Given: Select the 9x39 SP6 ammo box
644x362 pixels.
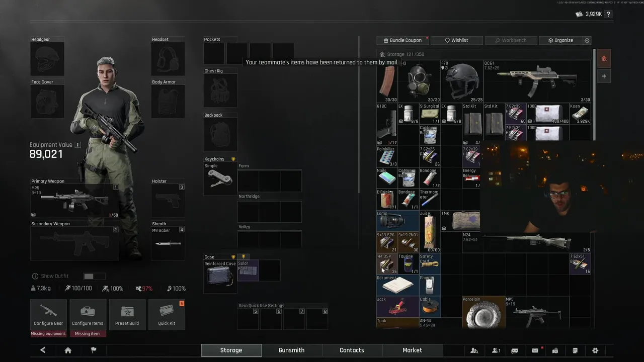Looking at the screenshot, I should (387, 242).
